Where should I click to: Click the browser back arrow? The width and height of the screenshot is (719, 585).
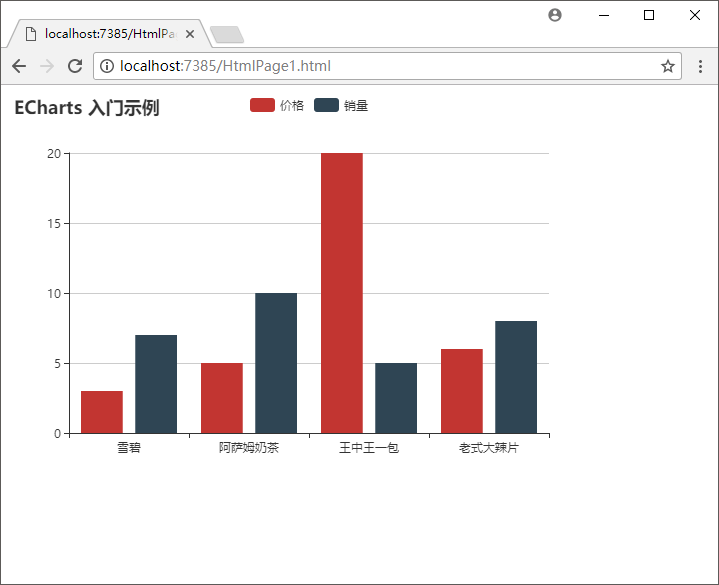[19, 66]
